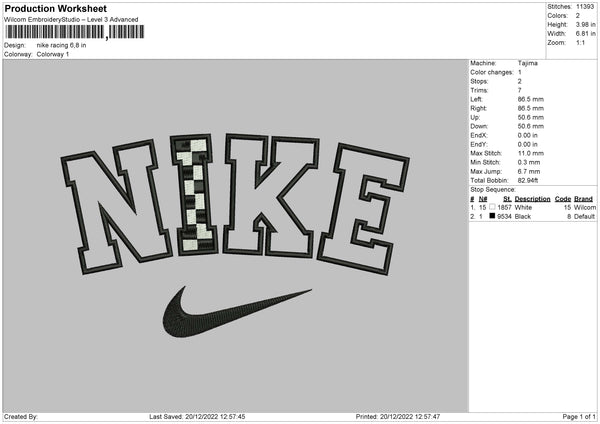600x424 pixels.
Task: Click the Zoom value 1:1
Action: pos(580,42)
